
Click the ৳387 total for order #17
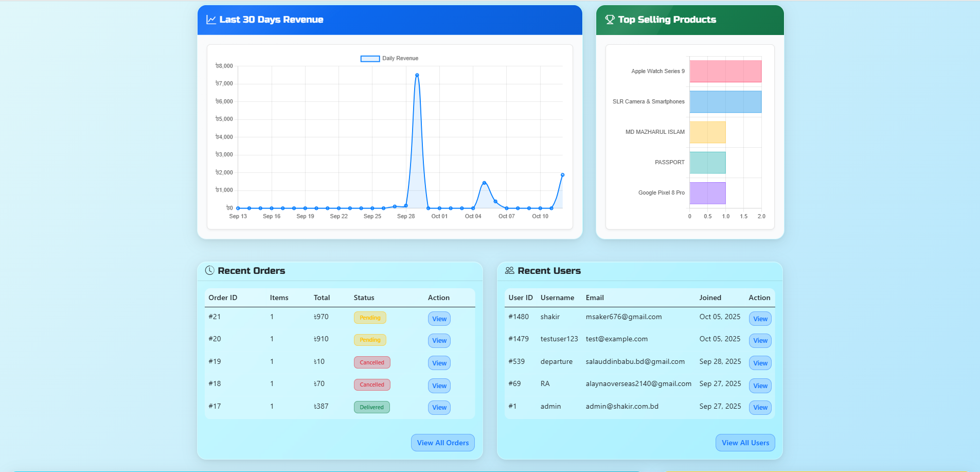pos(321,406)
